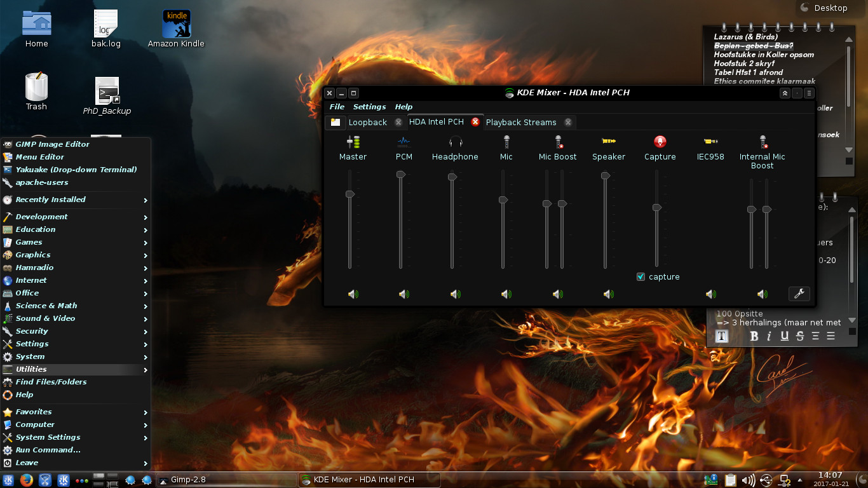Click the Headphone channel icon
868x488 pixels.
point(455,142)
